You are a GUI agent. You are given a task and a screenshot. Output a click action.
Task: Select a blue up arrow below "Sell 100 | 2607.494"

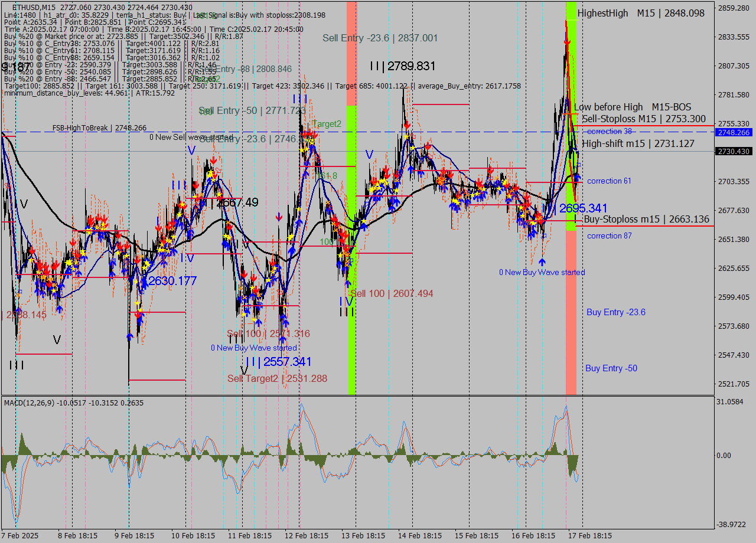click(348, 284)
